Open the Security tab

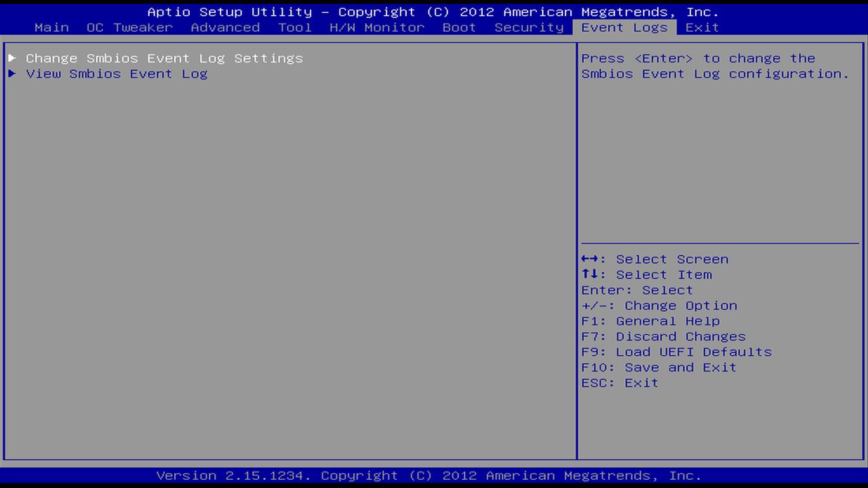[529, 28]
